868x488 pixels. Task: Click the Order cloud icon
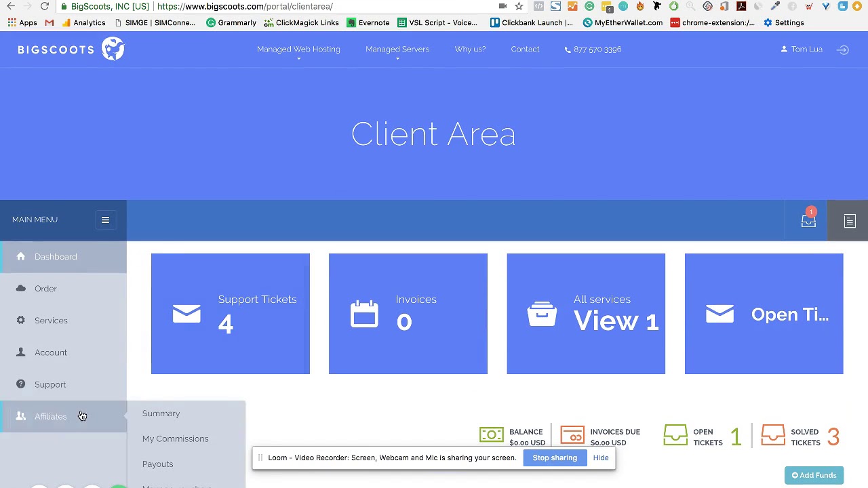(x=20, y=288)
